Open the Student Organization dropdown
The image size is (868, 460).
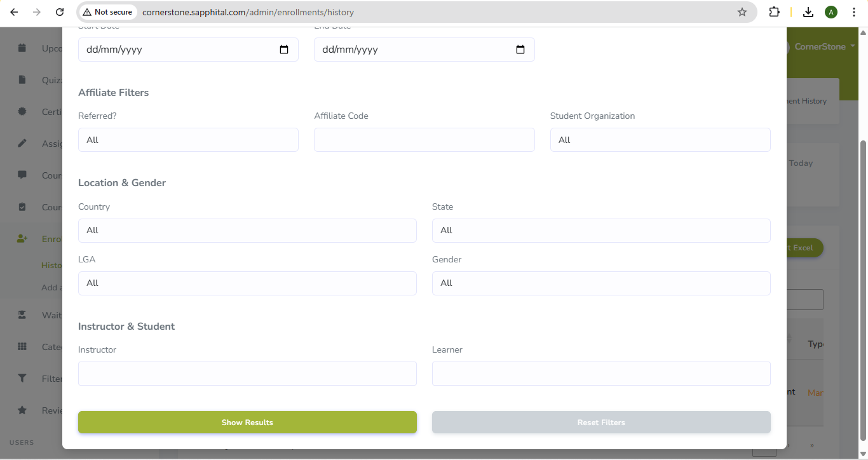pyautogui.click(x=660, y=140)
